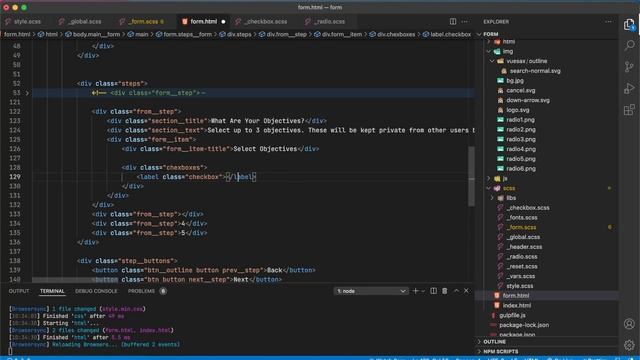Open package-lock.json in explorer tree

(x=524, y=325)
